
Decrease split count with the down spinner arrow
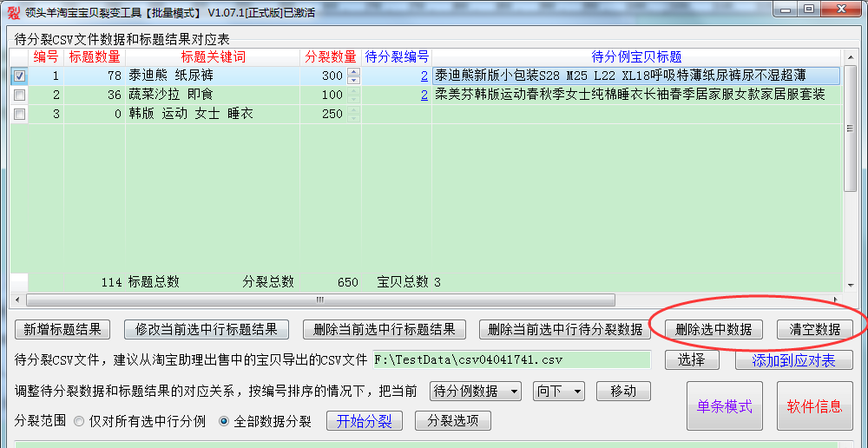tap(353, 80)
